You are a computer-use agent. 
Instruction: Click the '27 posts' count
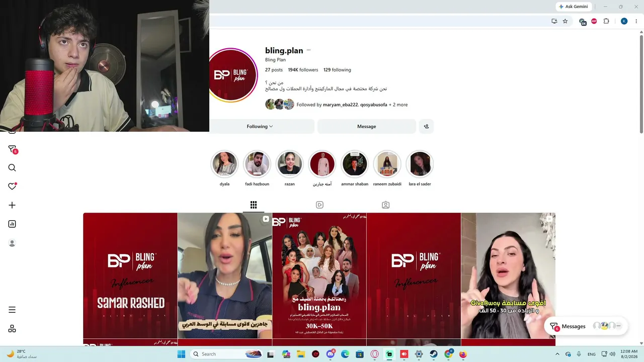[x=274, y=70]
